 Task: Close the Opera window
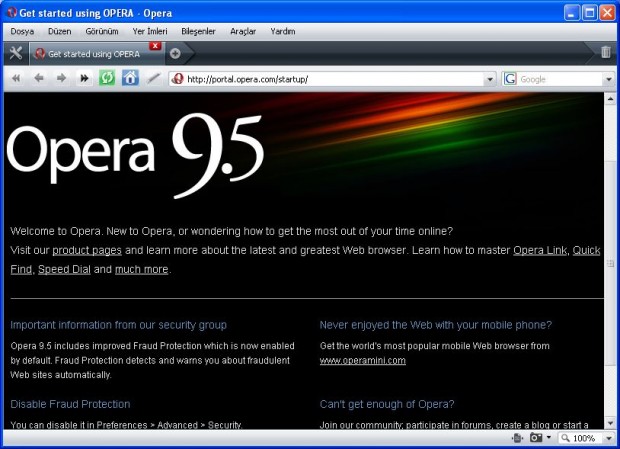[x=607, y=13]
